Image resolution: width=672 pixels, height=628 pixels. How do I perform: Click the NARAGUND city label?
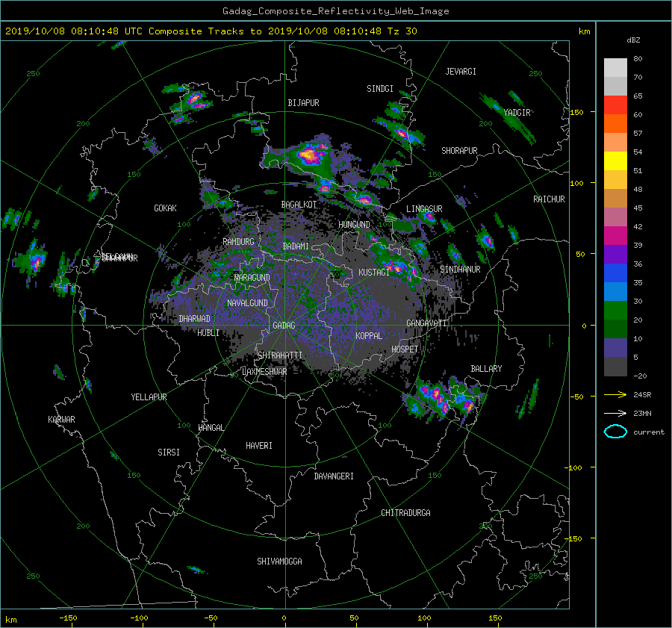click(252, 278)
